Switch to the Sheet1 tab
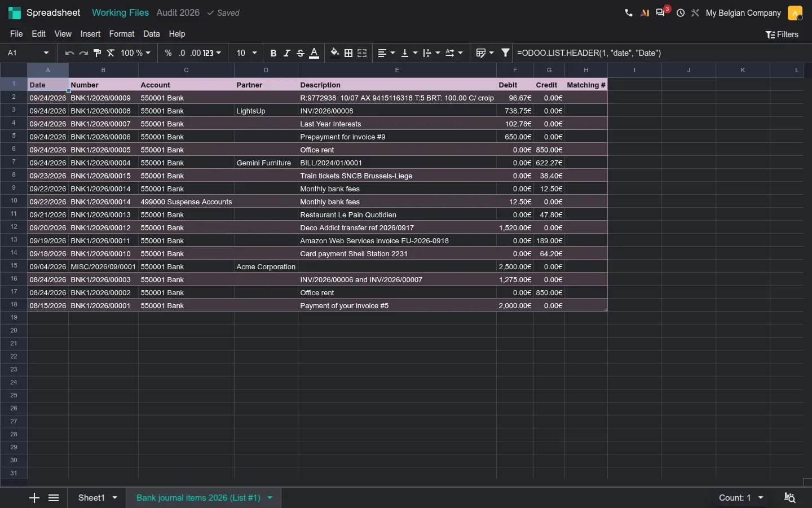Image resolution: width=812 pixels, height=508 pixels. [x=91, y=498]
